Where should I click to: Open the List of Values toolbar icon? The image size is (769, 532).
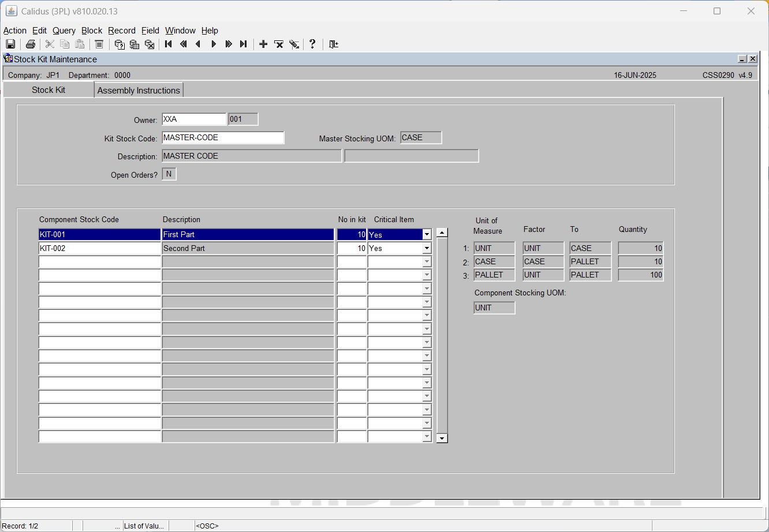(99, 44)
